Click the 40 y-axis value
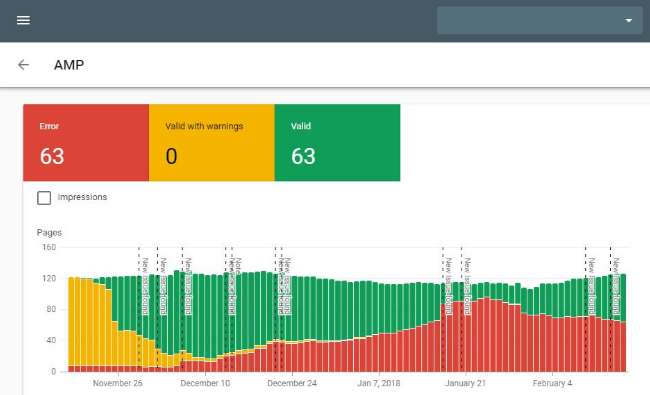This screenshot has height=395, width=650. (x=51, y=340)
